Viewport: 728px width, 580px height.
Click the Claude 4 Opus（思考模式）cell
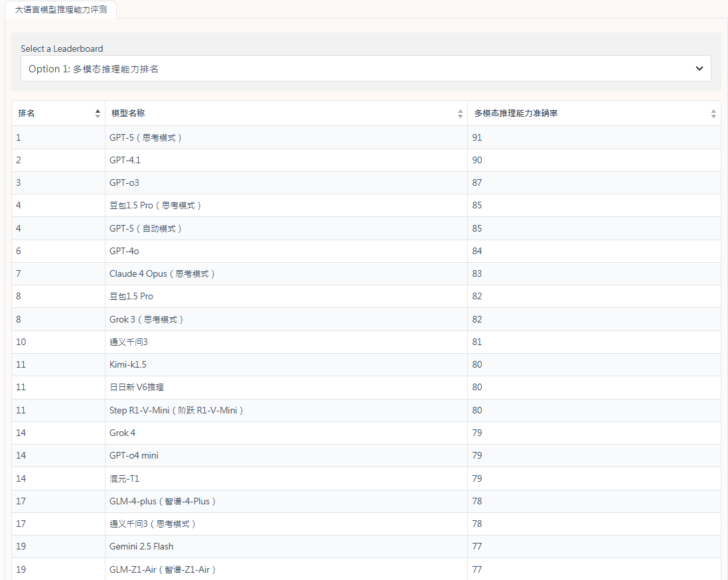point(163,273)
